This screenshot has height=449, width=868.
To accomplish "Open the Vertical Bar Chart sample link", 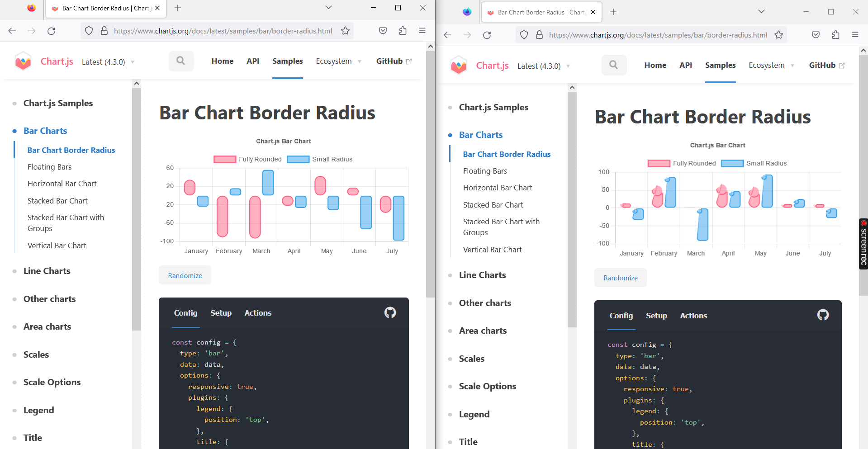I will coord(57,246).
